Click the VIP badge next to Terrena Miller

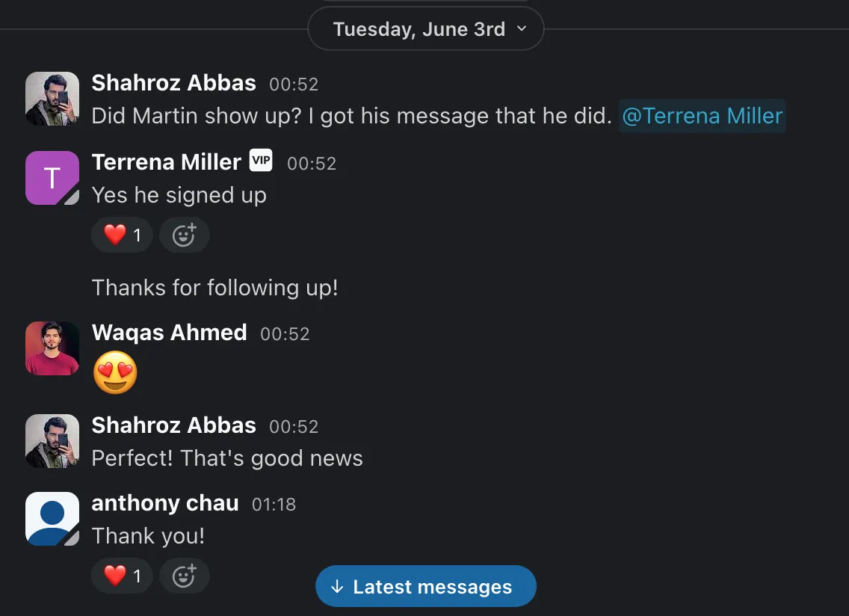click(261, 160)
